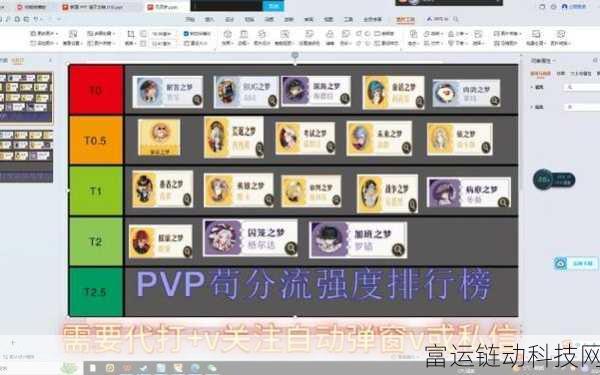
Task: Switch to the outline tab of left panel
Action: tap(3, 60)
